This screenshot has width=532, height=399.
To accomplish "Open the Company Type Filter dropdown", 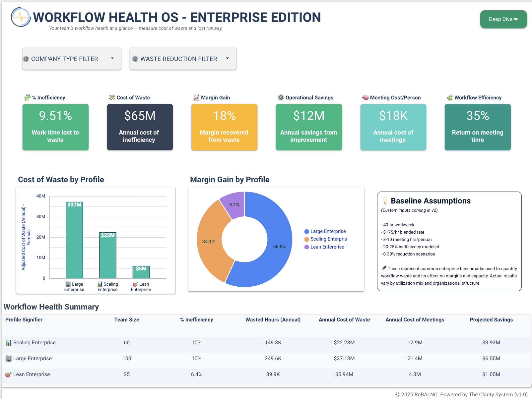I will coord(71,59).
